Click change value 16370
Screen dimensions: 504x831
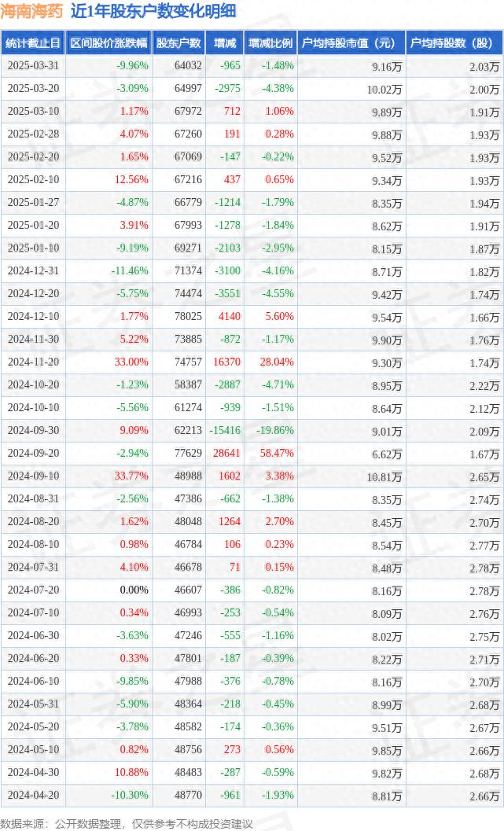pyautogui.click(x=226, y=362)
